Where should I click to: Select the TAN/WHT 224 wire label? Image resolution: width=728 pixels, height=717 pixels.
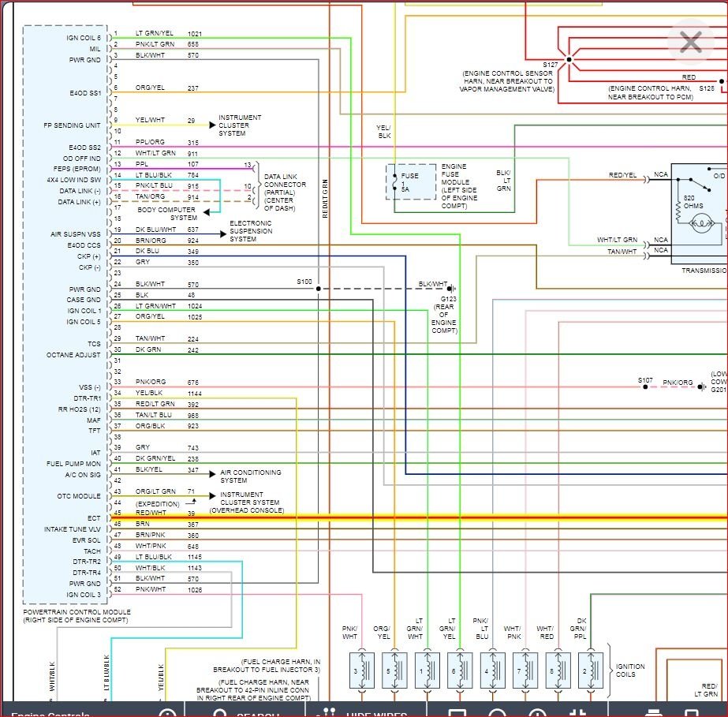(166, 338)
